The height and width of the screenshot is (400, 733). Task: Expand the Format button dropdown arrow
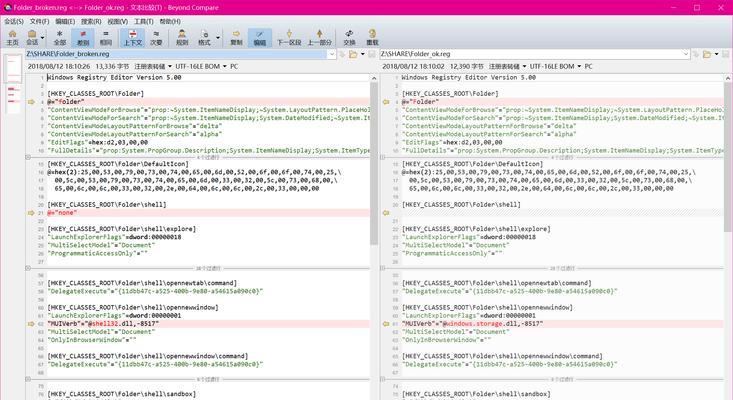tap(217, 37)
